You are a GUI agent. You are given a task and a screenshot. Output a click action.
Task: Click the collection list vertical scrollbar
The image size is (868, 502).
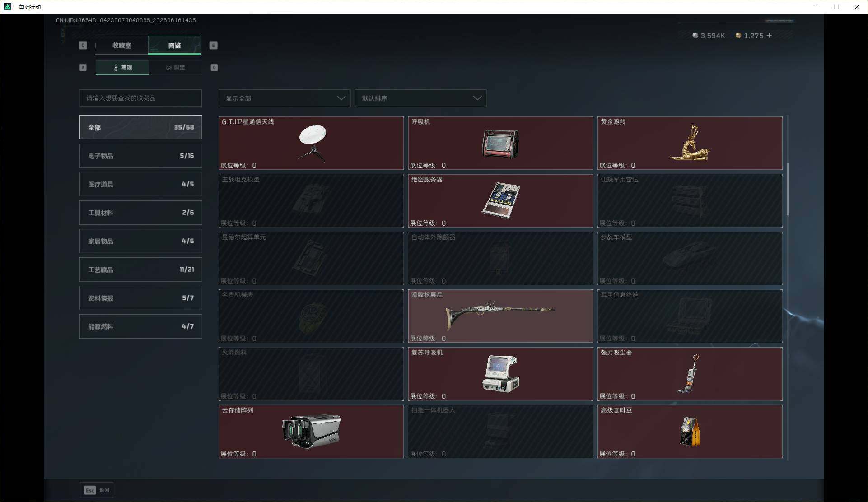pyautogui.click(x=788, y=189)
